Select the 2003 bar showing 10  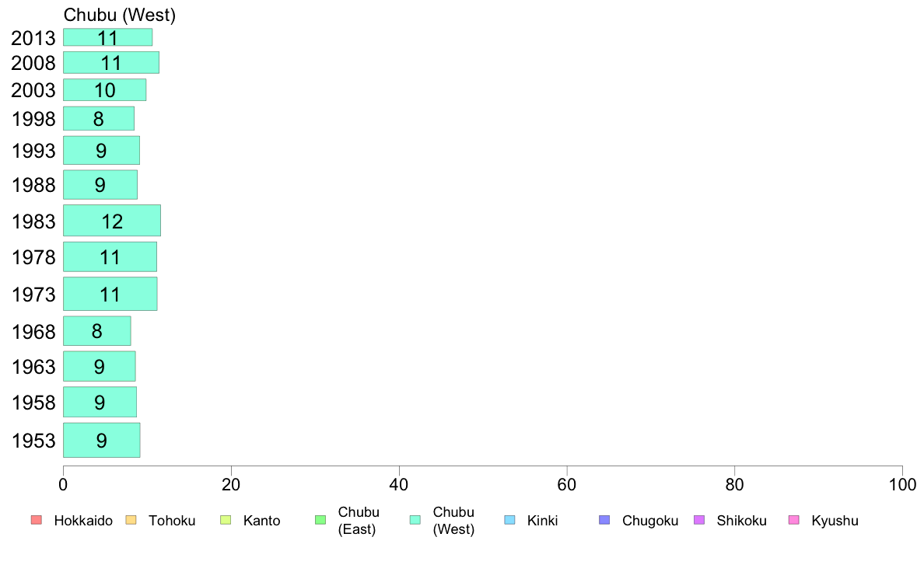[105, 90]
